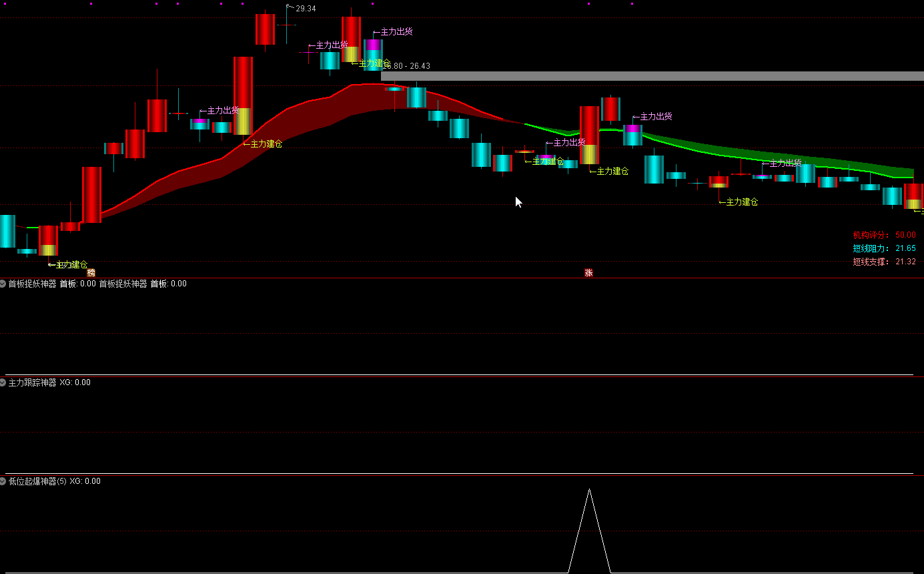This screenshot has width=924, height=574.
Task: Click the tall red candle left of 29.34
Action: click(x=265, y=29)
